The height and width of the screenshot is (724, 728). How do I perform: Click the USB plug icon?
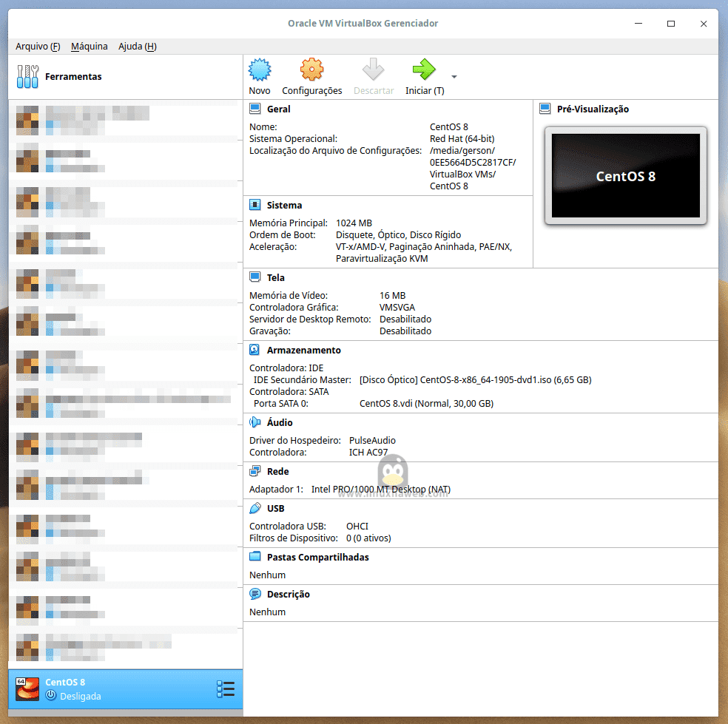coord(255,508)
